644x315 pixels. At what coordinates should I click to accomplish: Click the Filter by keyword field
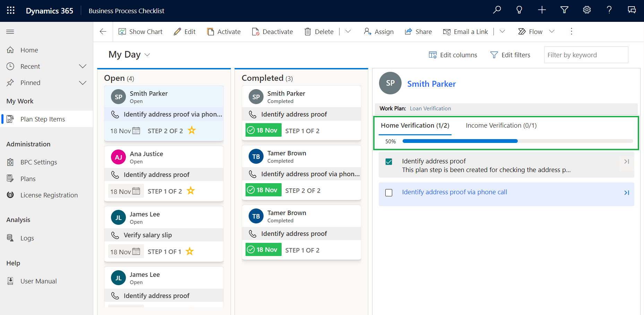[x=586, y=55]
